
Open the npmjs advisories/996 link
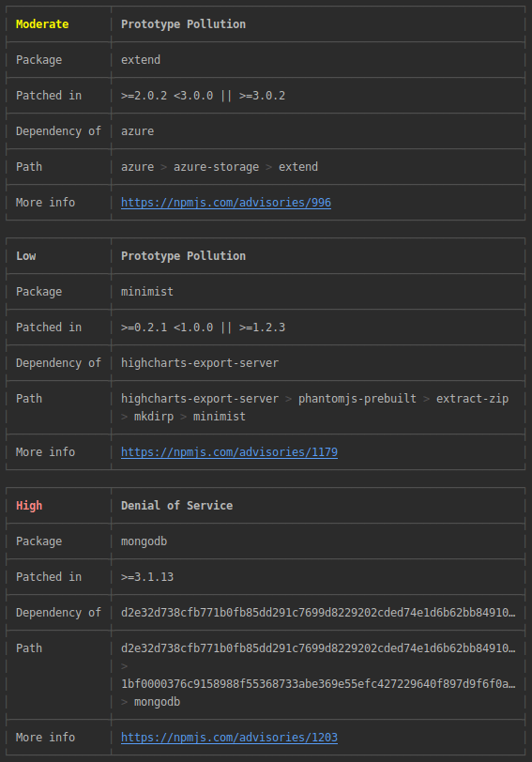coord(226,203)
